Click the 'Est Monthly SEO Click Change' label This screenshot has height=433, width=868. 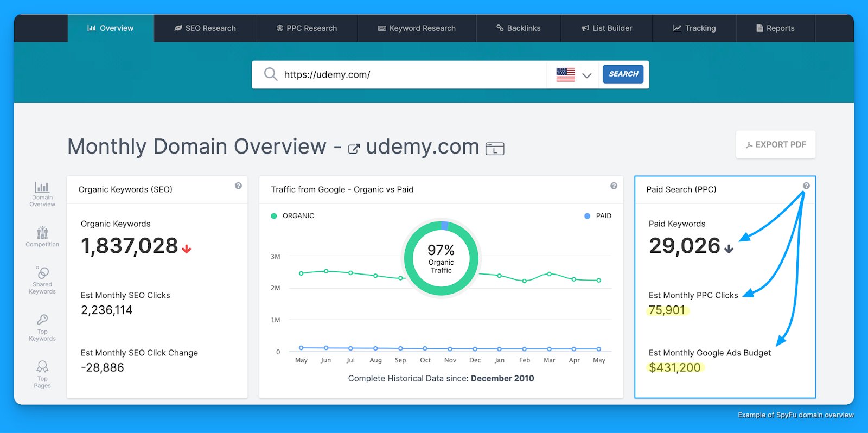point(139,353)
